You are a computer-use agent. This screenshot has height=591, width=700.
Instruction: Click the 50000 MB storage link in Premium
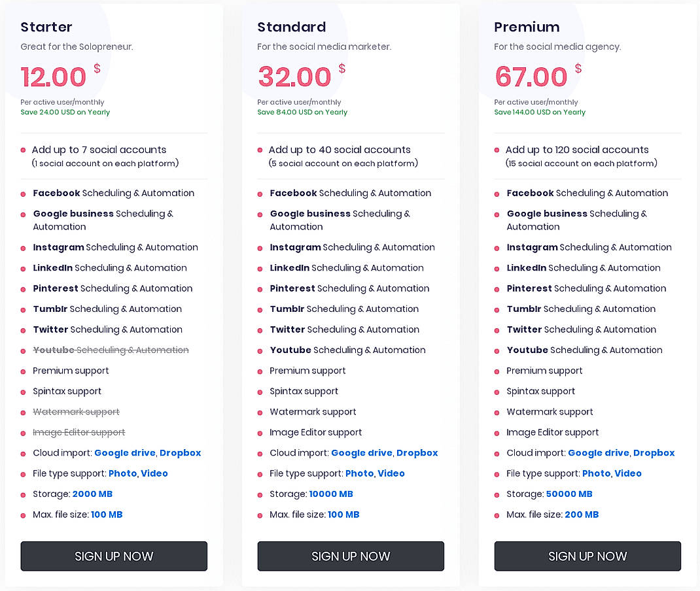[x=569, y=494]
